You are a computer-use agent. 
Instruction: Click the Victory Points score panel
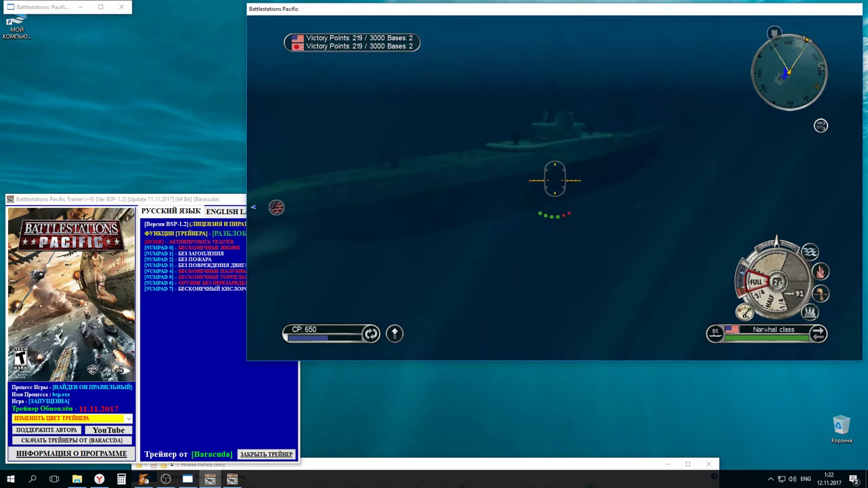point(352,42)
